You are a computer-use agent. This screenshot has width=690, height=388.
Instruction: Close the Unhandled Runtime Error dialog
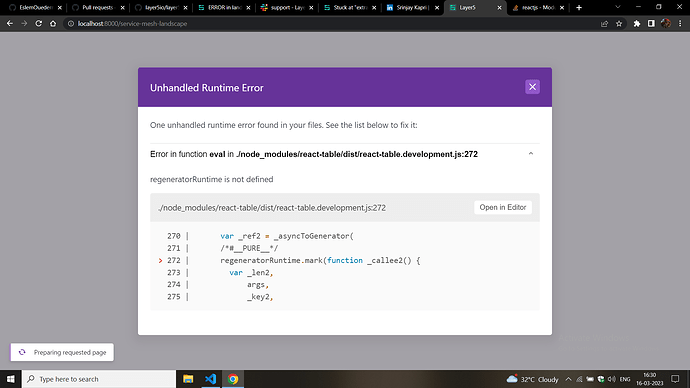click(x=532, y=87)
